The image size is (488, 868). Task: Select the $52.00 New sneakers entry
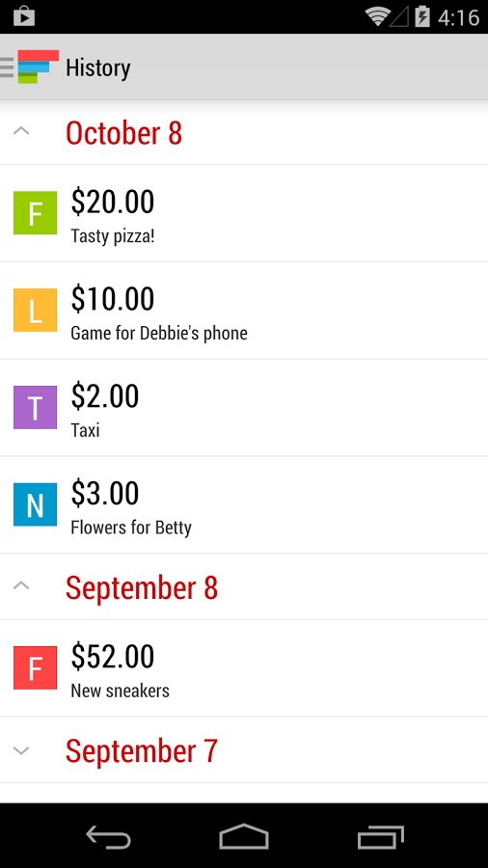coord(244,668)
